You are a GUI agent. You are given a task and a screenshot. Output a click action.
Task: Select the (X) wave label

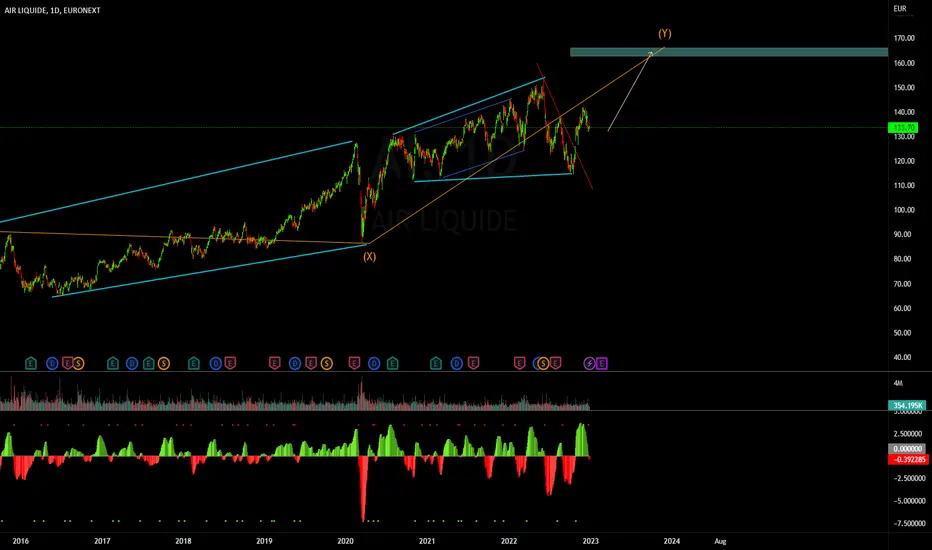click(370, 256)
